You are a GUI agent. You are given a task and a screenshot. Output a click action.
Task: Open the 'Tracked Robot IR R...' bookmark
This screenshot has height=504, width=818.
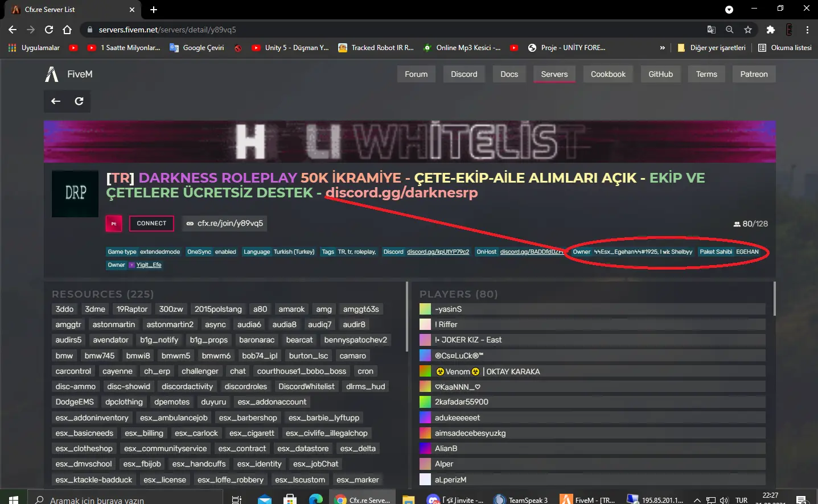[x=376, y=48]
